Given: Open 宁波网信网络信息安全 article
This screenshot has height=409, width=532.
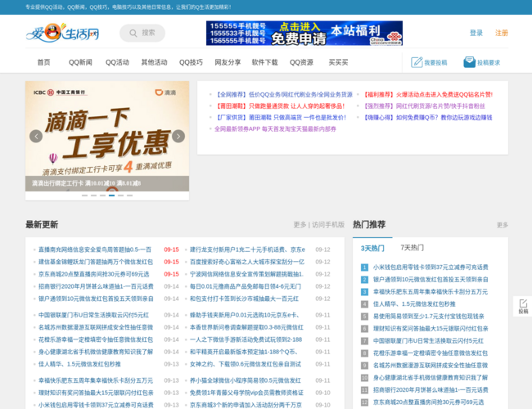Looking at the screenshot, I should (246, 274).
